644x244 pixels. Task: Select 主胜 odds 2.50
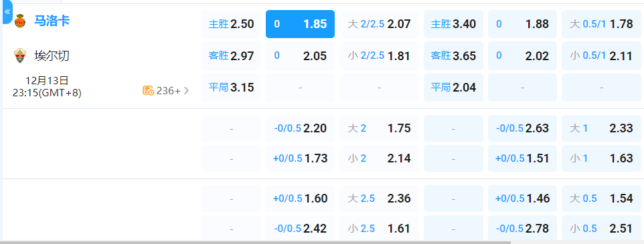[231, 24]
